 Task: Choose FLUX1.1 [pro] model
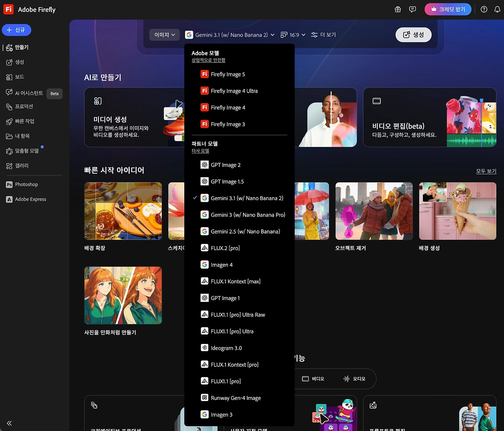[239, 381]
